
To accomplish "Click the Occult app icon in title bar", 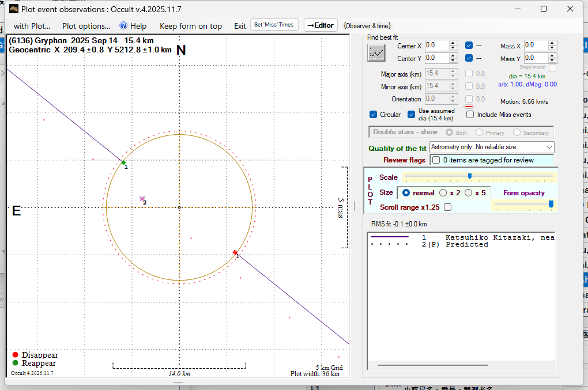I will point(13,9).
